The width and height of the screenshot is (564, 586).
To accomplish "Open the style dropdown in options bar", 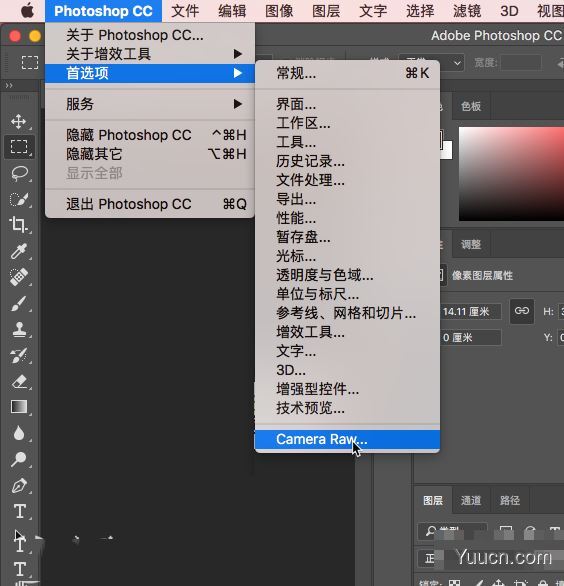I will (431, 63).
